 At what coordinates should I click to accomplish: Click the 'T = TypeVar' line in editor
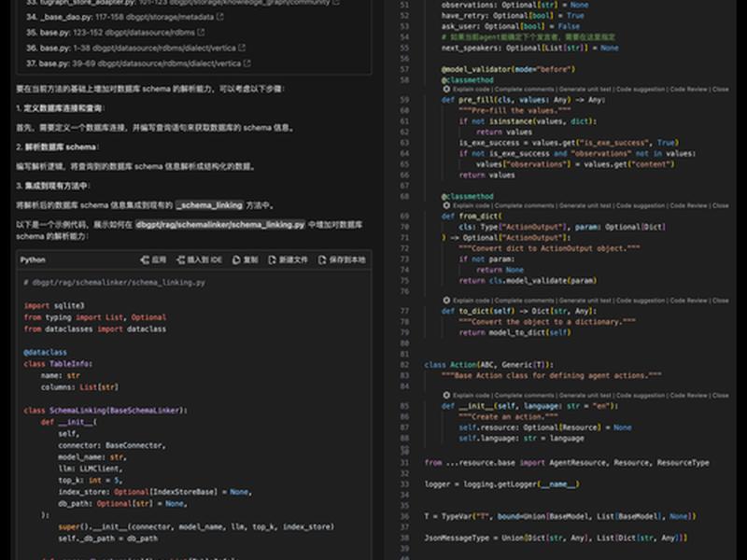[560, 517]
